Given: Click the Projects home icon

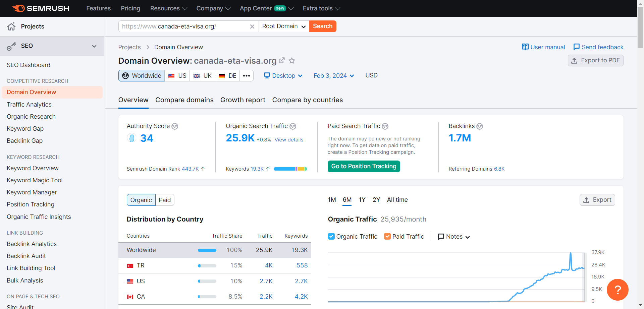Looking at the screenshot, I should tap(11, 26).
